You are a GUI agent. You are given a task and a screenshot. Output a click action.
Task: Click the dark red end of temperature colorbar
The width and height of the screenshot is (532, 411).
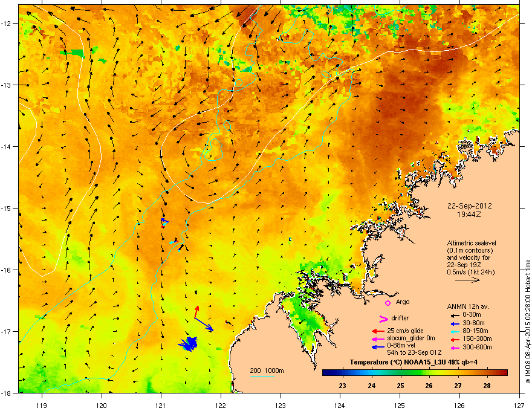[x=504, y=373]
